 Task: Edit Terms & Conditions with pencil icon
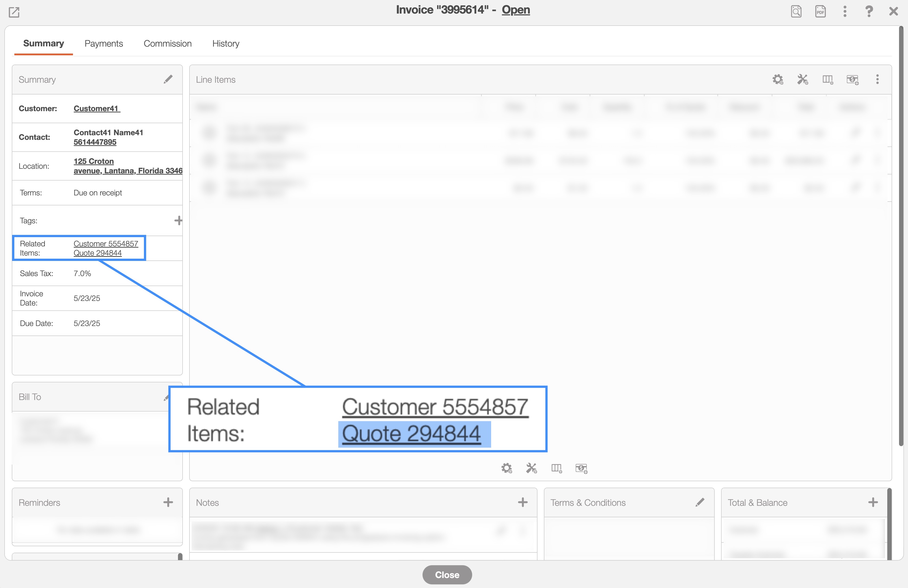point(700,502)
